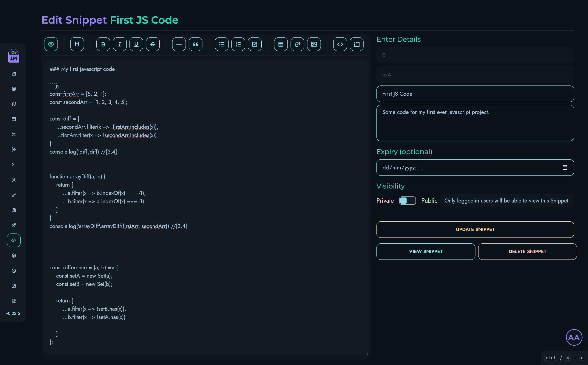Click the Expiry date-time input field
Screen dimensions: 588x365
(x=475, y=168)
